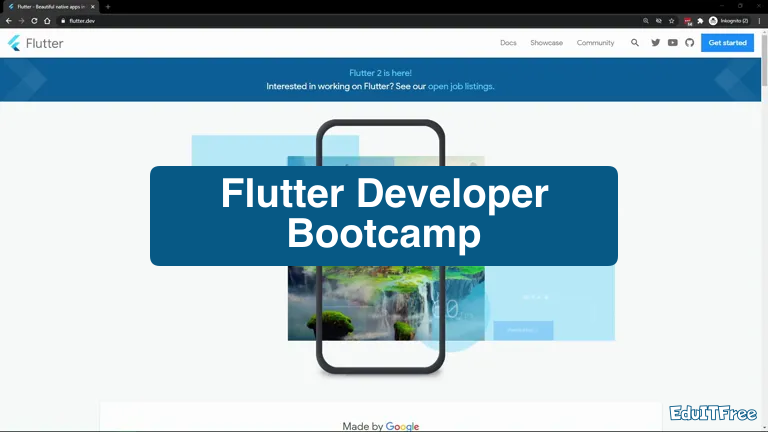Click the red extension icon with badge

pyautogui.click(x=688, y=21)
